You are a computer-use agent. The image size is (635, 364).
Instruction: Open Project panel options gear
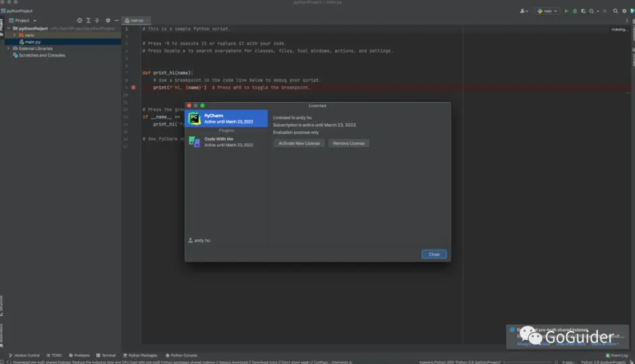tap(108, 20)
